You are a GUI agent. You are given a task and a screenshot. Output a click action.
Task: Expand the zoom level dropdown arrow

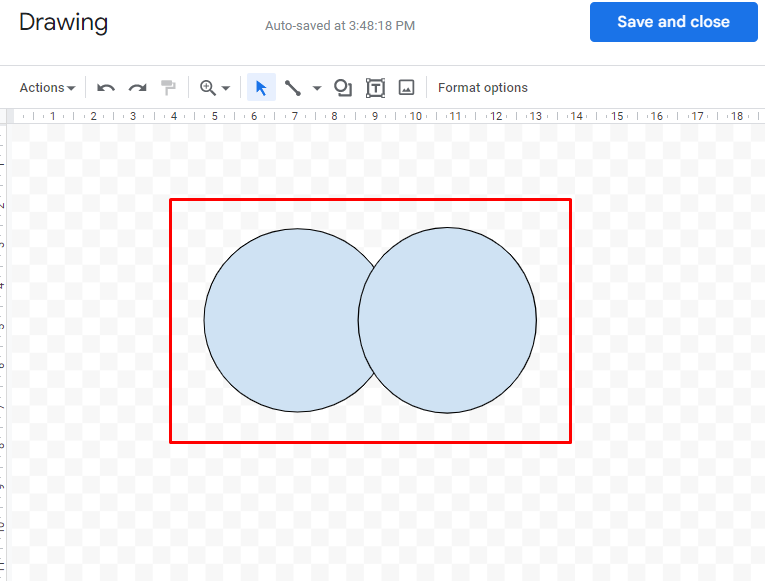click(225, 88)
